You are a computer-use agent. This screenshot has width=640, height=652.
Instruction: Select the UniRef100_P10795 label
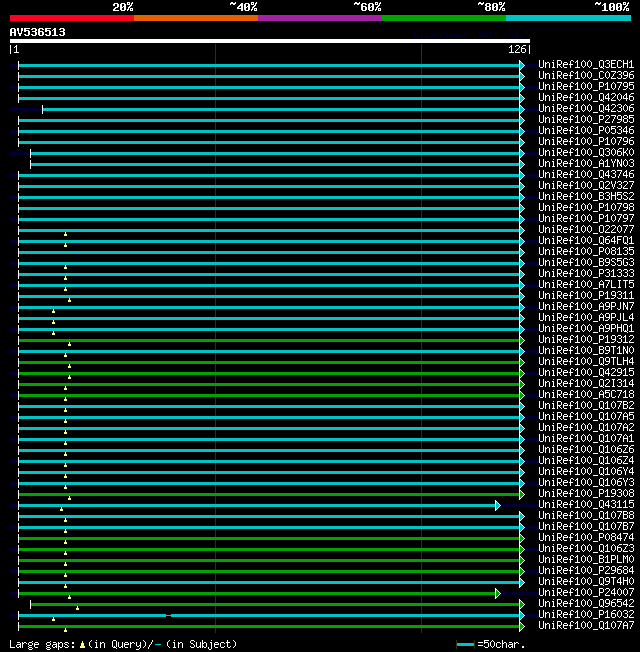point(586,86)
